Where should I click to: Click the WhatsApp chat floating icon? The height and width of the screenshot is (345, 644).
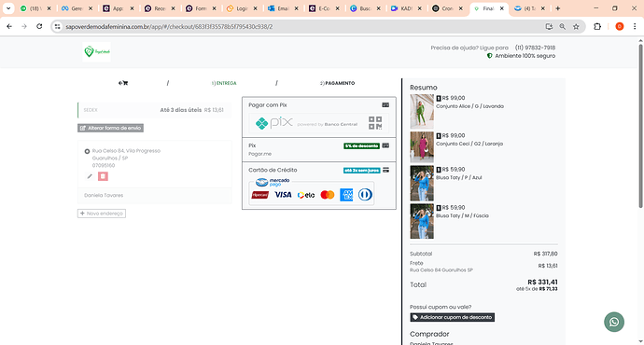point(614,322)
